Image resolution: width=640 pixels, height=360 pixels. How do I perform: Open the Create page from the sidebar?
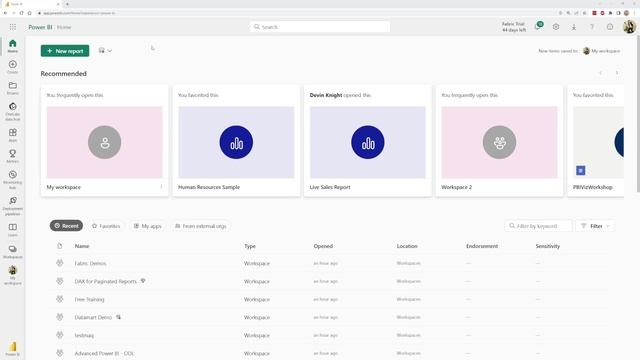point(13,67)
